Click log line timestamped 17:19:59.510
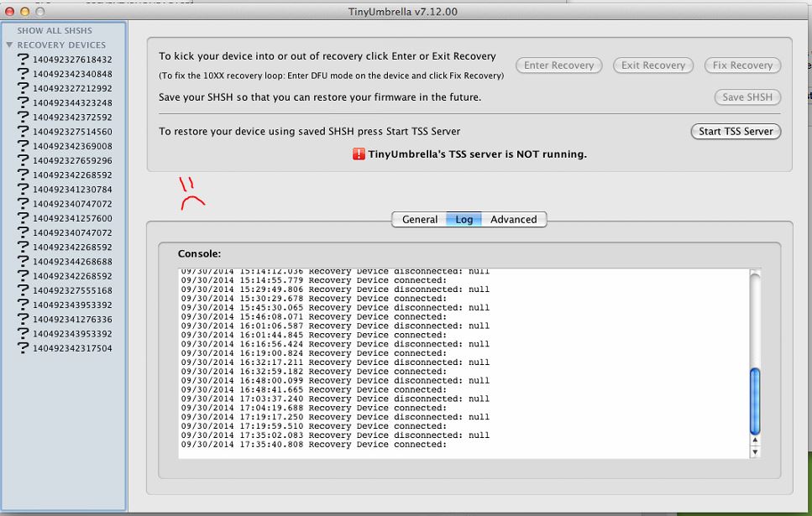Screen dimensions: 812x516 click(314, 426)
